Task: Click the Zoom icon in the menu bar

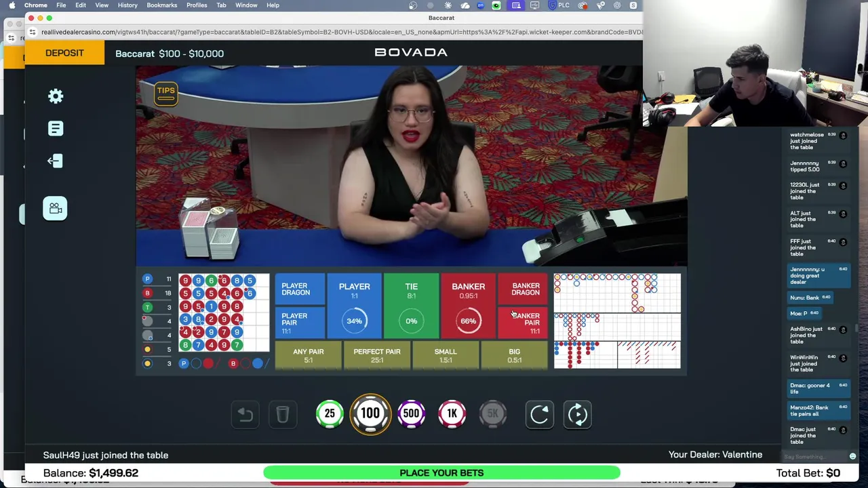Action: 481,5
